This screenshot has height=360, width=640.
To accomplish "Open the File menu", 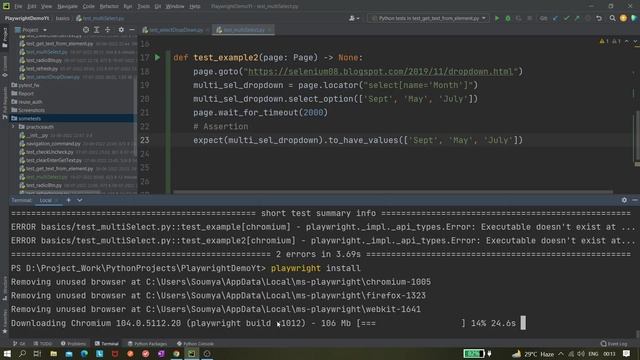I will (18, 6).
